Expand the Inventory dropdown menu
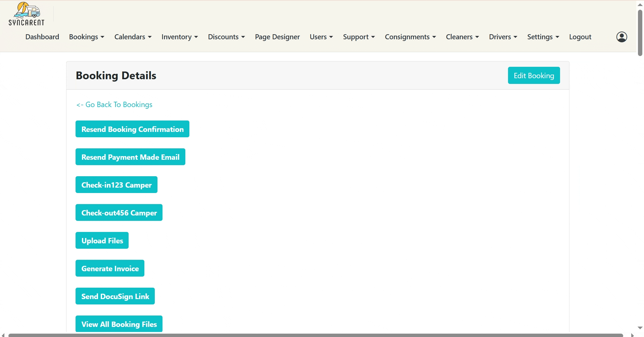Image resolution: width=644 pixels, height=337 pixels. (x=180, y=37)
